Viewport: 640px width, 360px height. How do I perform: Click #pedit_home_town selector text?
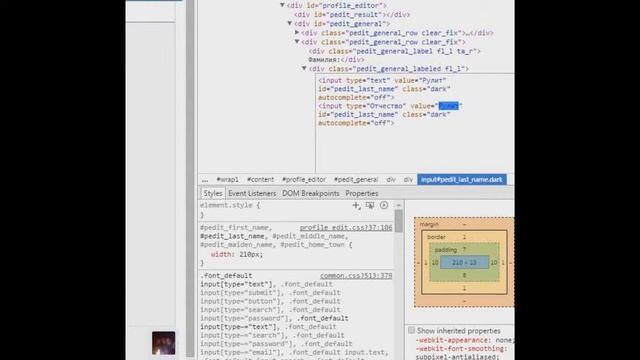(312, 245)
